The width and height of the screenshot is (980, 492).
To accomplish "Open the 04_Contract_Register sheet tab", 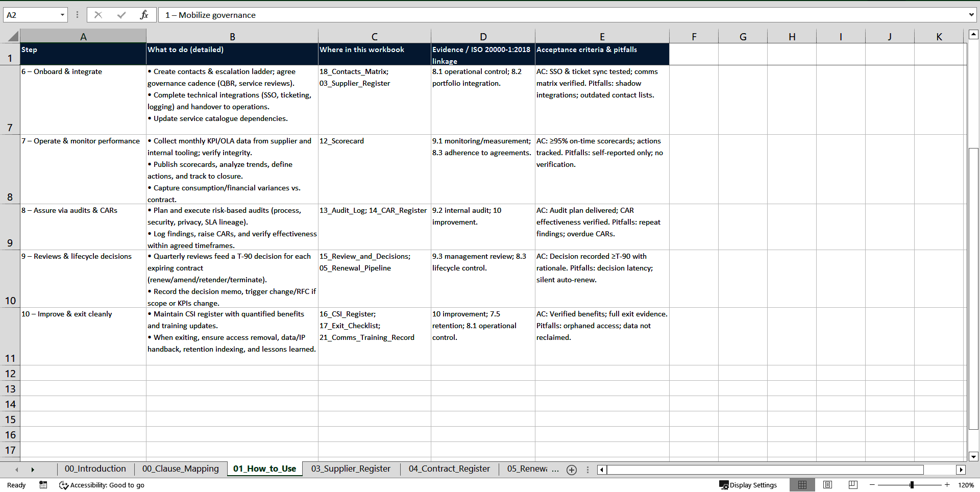I will click(x=449, y=469).
